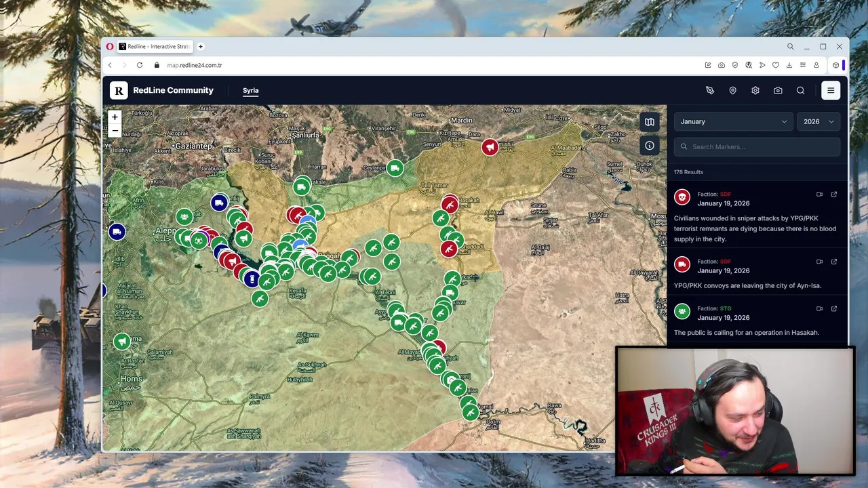Click STG faction label in third entry
The width and height of the screenshot is (868, 488).
(x=726, y=308)
